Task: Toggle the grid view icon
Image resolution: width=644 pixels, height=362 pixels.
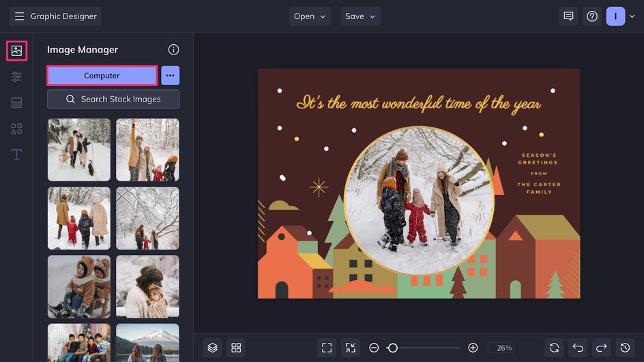Action: click(236, 348)
